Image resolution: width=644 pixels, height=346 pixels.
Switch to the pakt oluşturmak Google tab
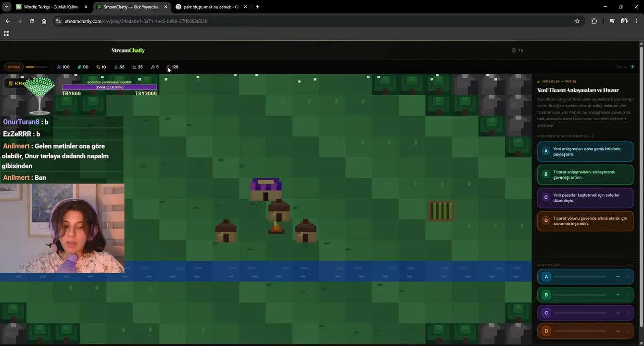click(x=211, y=7)
